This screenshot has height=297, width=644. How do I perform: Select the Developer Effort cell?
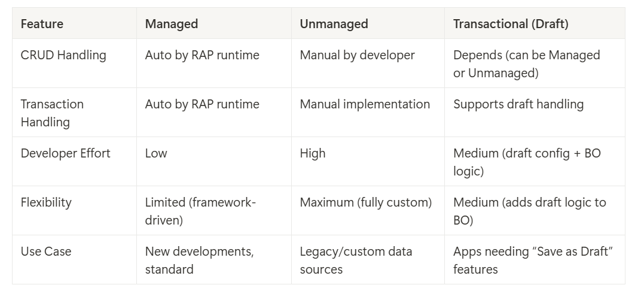pos(74,161)
